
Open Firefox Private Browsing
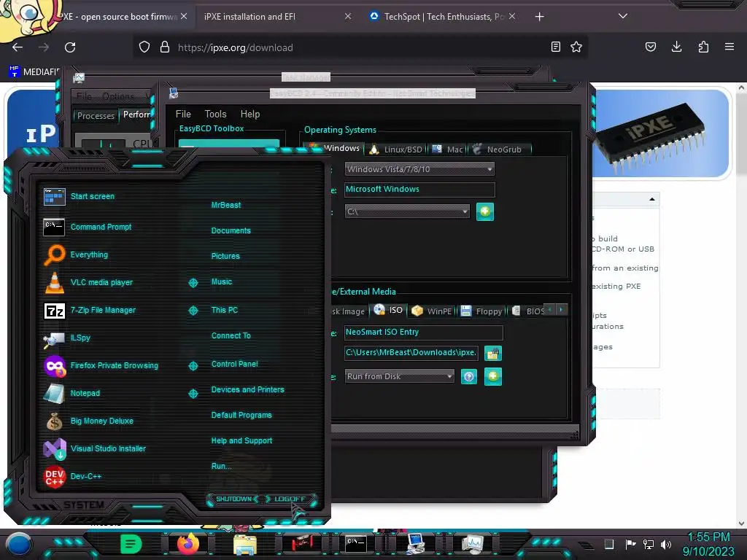[102, 366]
